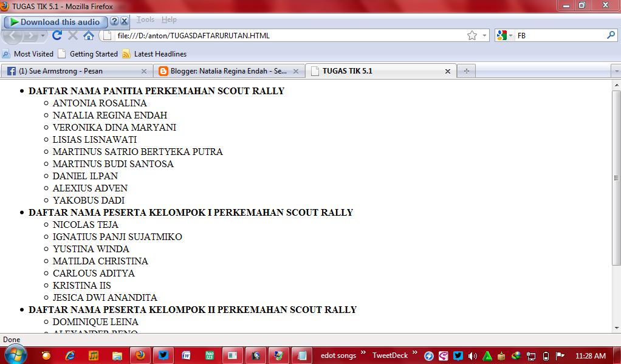The image size is (621, 364).
Task: Open the list all tabs dropdown
Action: pos(616,71)
